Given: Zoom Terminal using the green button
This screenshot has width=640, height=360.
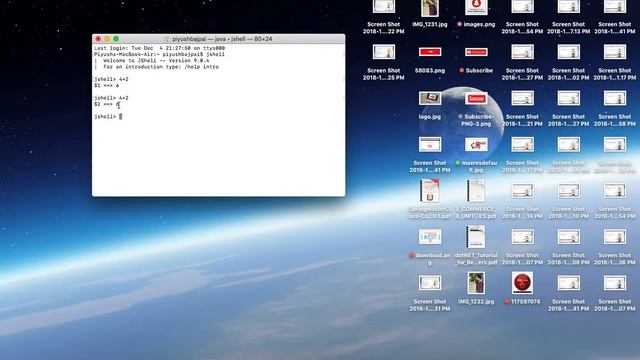Looking at the screenshot, I should [116, 39].
